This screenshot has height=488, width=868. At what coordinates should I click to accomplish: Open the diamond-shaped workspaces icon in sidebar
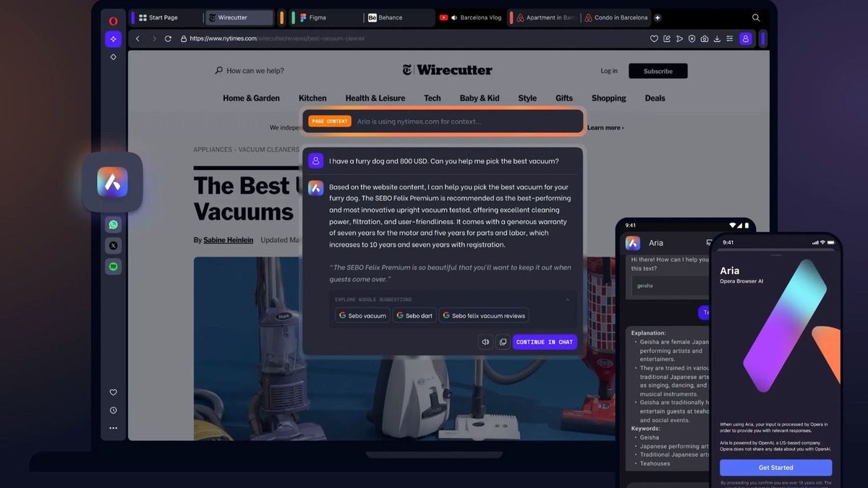113,56
